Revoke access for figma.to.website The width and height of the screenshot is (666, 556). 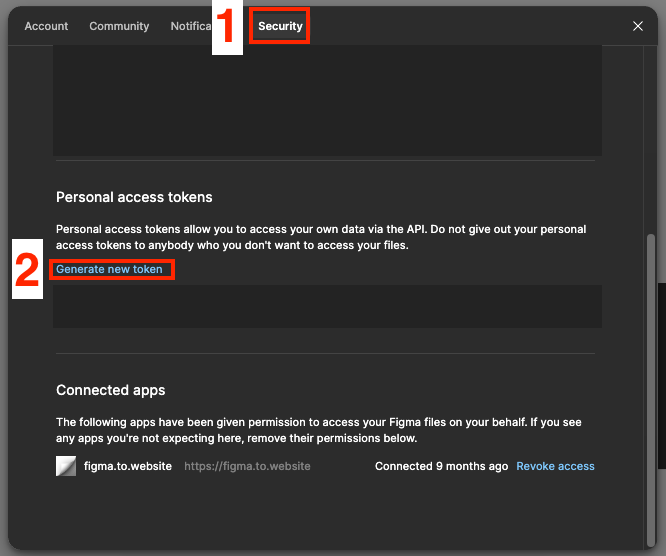click(x=555, y=466)
